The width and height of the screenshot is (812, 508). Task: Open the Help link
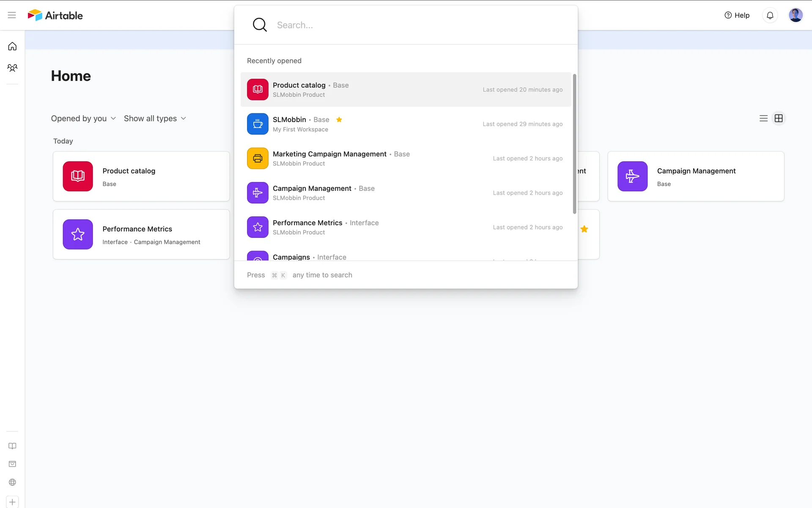coord(737,15)
